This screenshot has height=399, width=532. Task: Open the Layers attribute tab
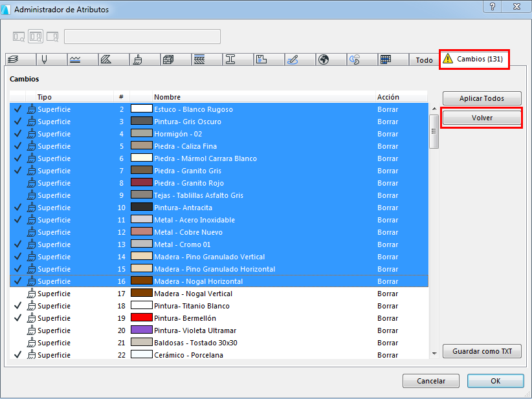(20, 59)
